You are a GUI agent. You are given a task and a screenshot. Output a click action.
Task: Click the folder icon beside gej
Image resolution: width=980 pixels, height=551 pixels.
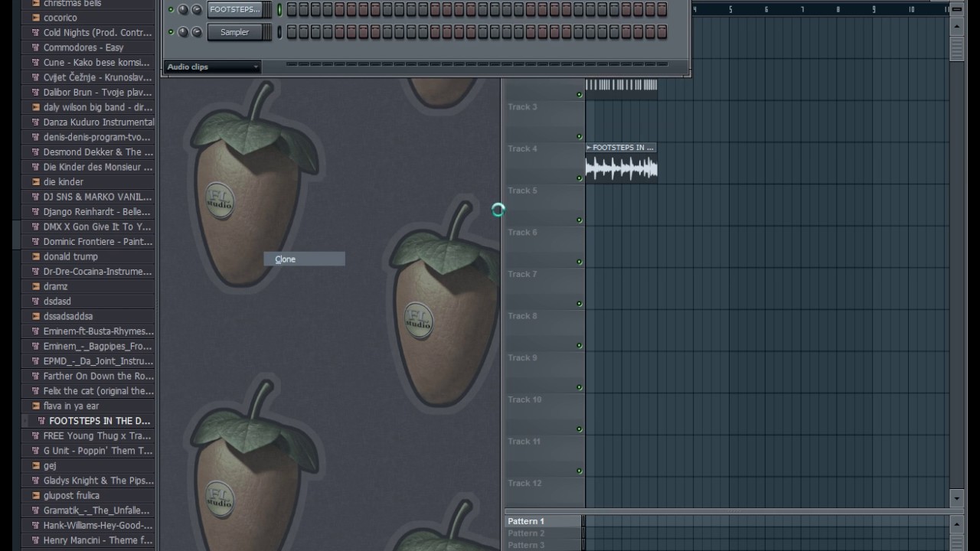(35, 466)
